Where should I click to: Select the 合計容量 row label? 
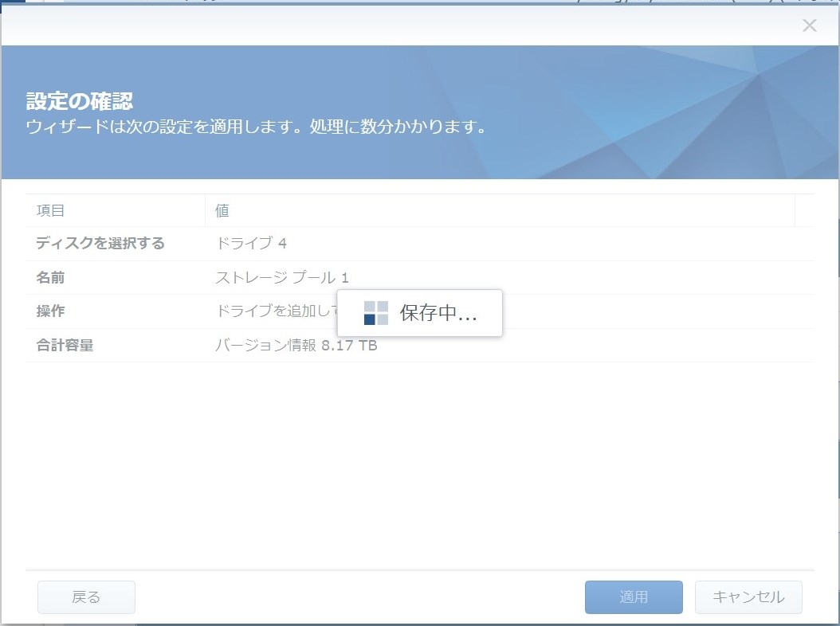pyautogui.click(x=65, y=346)
